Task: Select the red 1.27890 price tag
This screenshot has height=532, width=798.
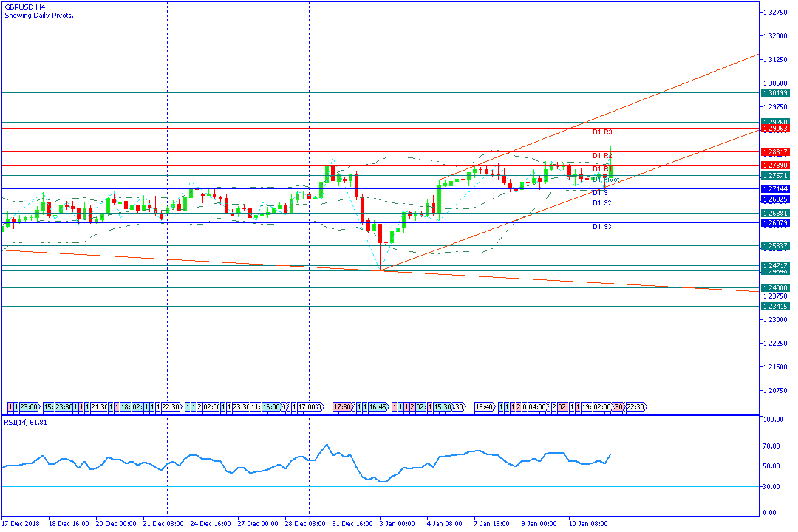Action: 775,166
